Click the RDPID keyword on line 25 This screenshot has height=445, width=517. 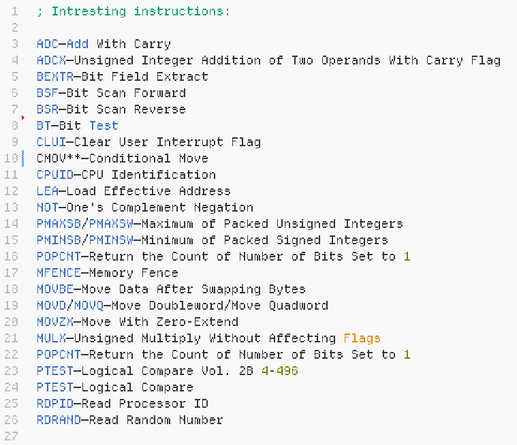pos(55,404)
